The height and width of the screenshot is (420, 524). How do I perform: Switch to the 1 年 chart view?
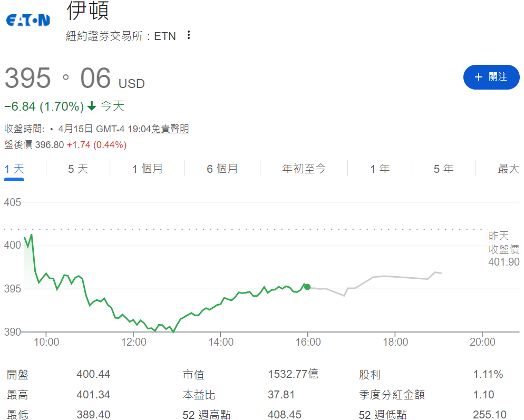click(x=380, y=169)
